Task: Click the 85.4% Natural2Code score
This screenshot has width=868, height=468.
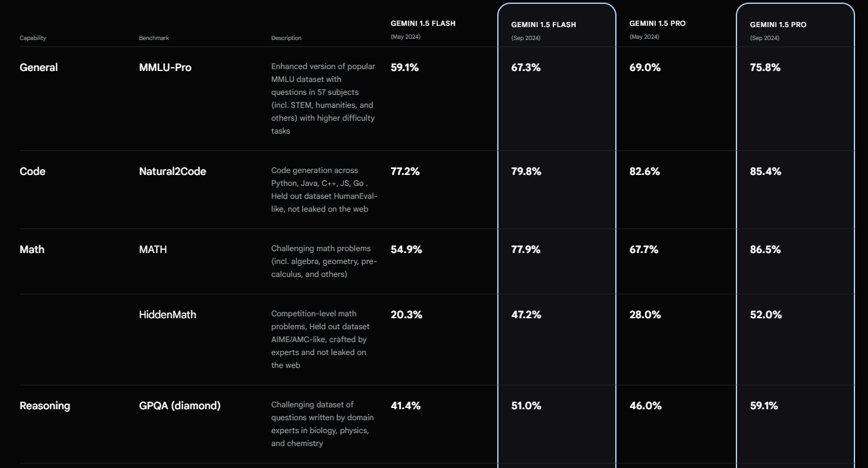Action: 765,172
